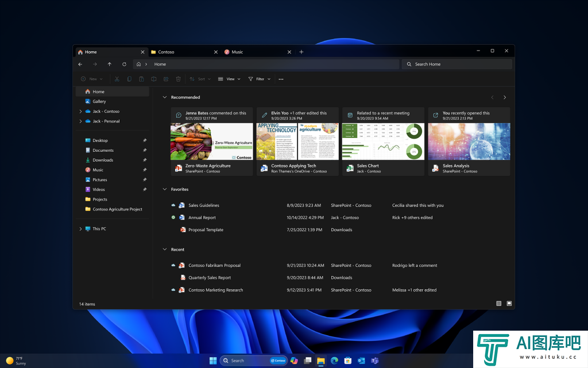
Task: Expand Jack - Contoso in the sidebar
Action: 80,112
